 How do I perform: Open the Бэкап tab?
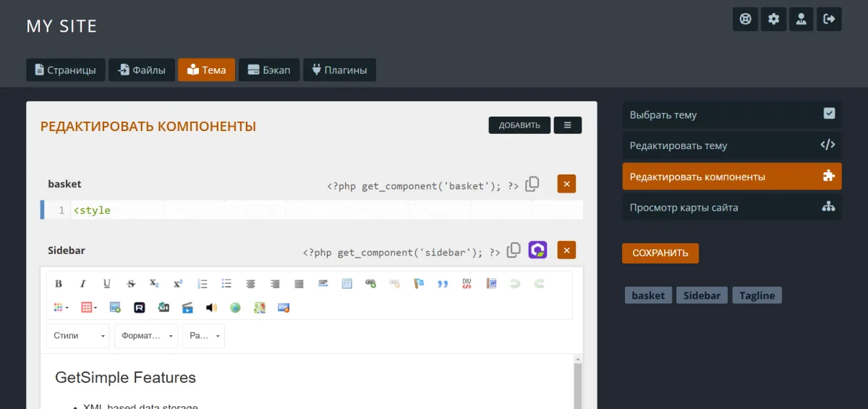click(x=269, y=70)
